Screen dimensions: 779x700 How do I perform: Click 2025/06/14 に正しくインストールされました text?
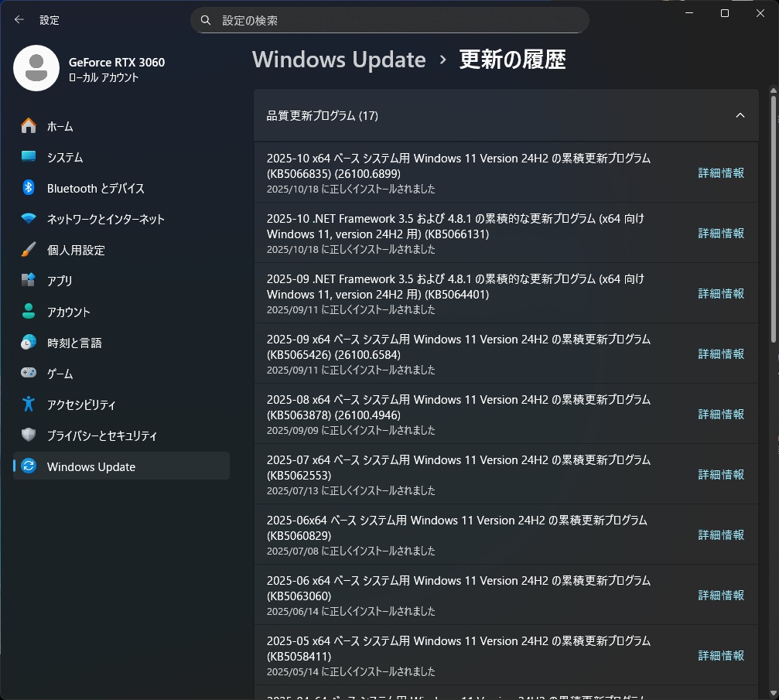click(350, 612)
